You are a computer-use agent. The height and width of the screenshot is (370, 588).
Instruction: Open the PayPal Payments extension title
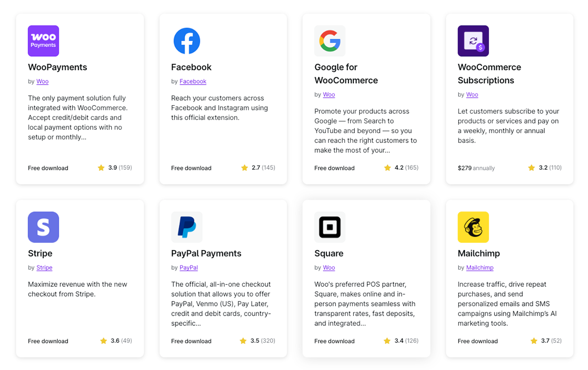coord(206,254)
